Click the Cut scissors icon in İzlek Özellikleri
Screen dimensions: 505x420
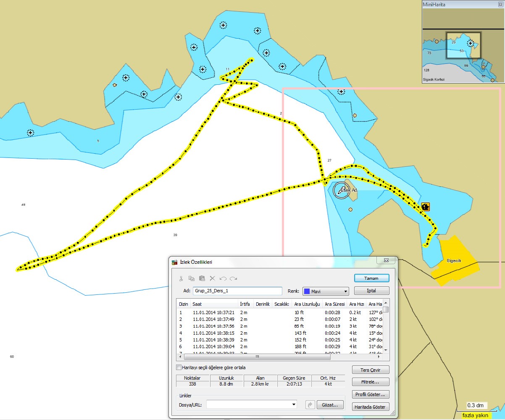[181, 278]
